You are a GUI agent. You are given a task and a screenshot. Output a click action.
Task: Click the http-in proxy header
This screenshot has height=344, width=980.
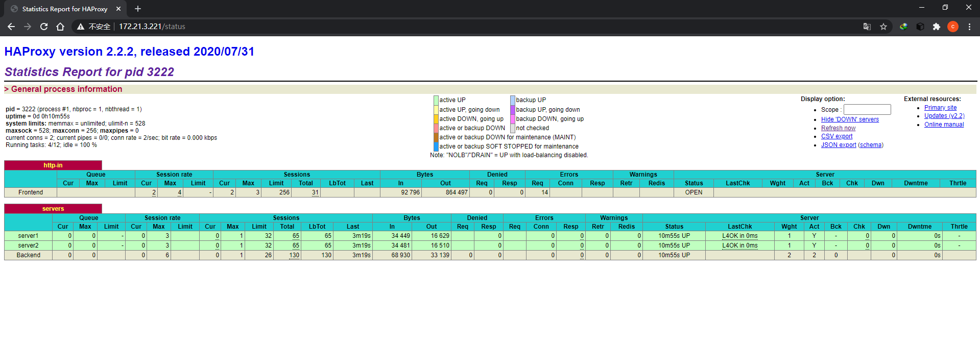(x=53, y=165)
